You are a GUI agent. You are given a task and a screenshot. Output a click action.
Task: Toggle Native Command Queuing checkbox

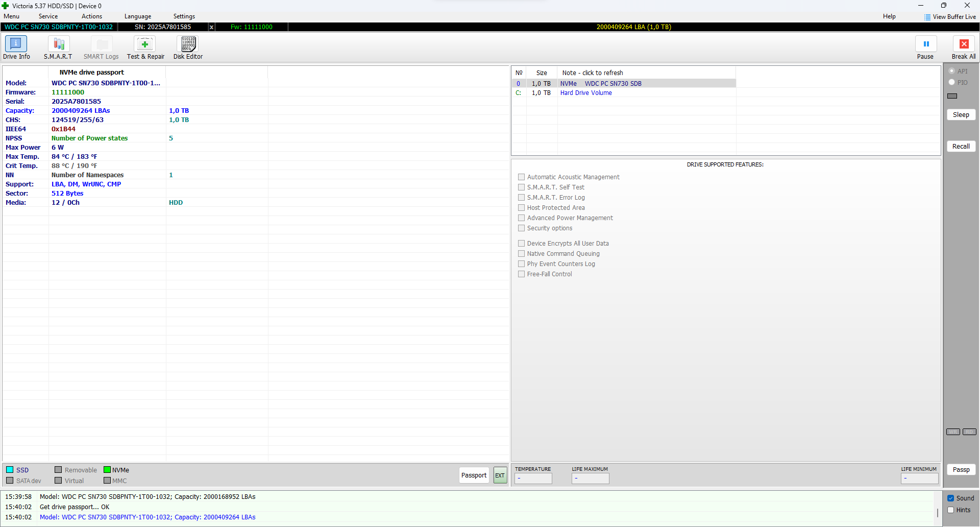[522, 254]
